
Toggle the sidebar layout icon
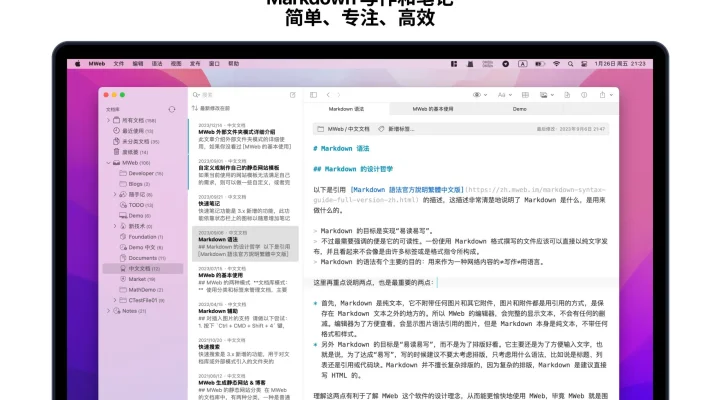pos(313,95)
